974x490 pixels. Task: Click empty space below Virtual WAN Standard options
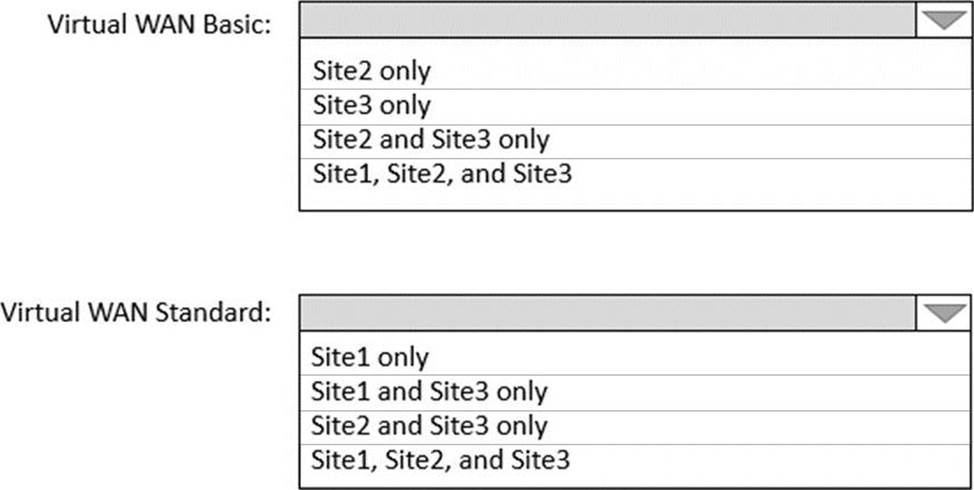coord(636,481)
